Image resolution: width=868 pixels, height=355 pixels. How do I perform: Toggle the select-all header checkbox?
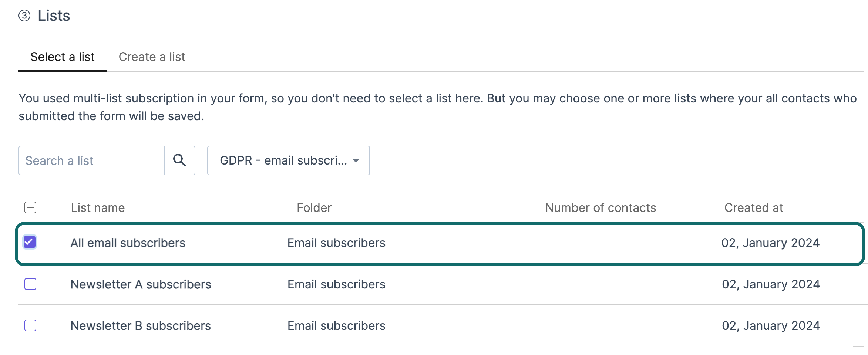click(30, 207)
